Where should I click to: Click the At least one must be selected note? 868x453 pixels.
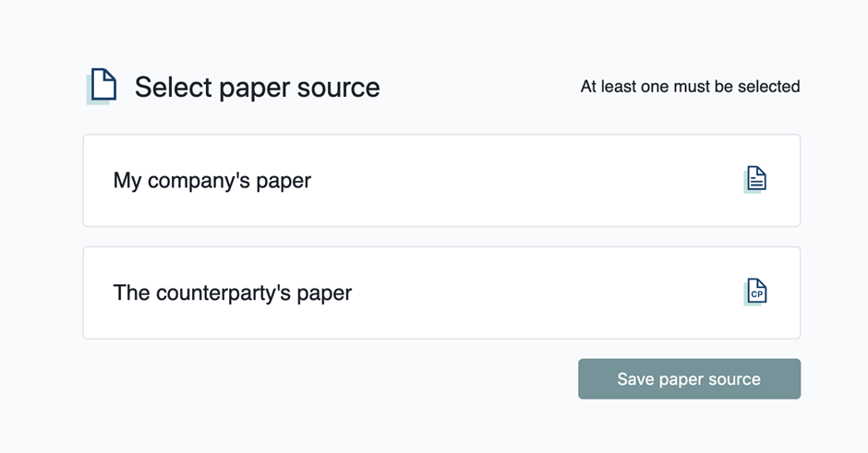690,87
